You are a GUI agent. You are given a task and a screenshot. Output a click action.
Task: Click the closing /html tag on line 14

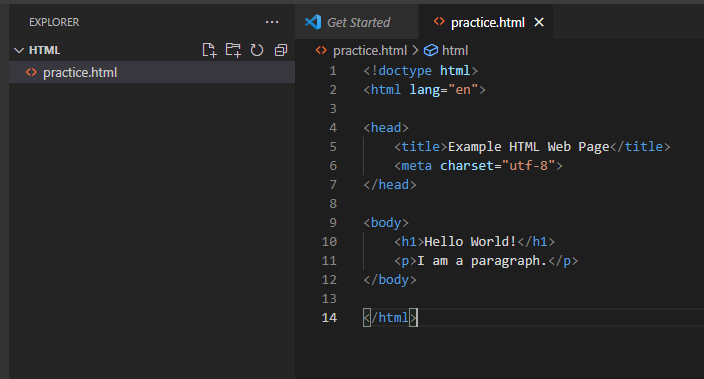click(390, 317)
